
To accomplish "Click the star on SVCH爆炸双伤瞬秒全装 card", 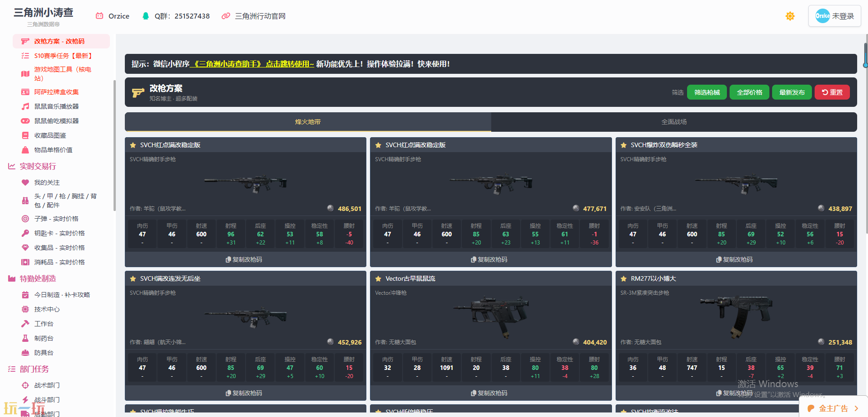I will pyautogui.click(x=624, y=145).
